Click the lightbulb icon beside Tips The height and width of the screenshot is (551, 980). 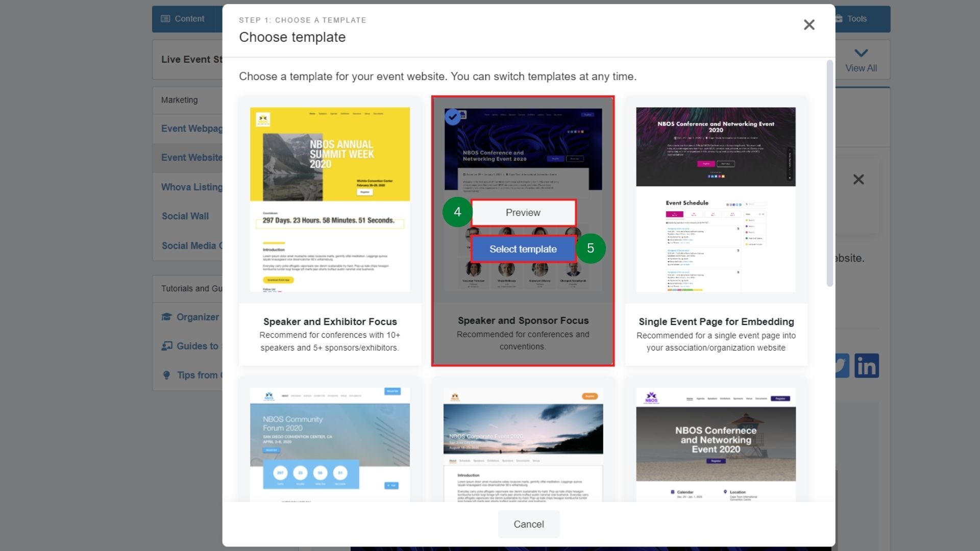point(166,375)
